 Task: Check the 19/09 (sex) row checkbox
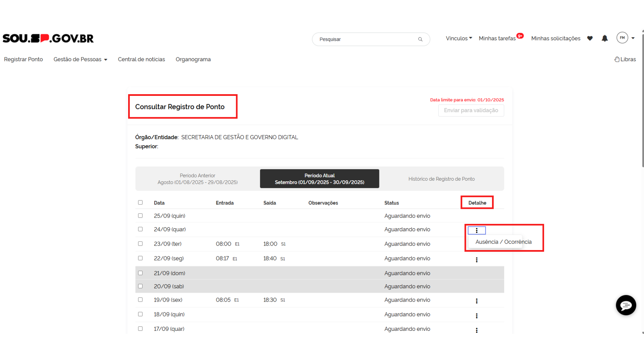pyautogui.click(x=140, y=300)
